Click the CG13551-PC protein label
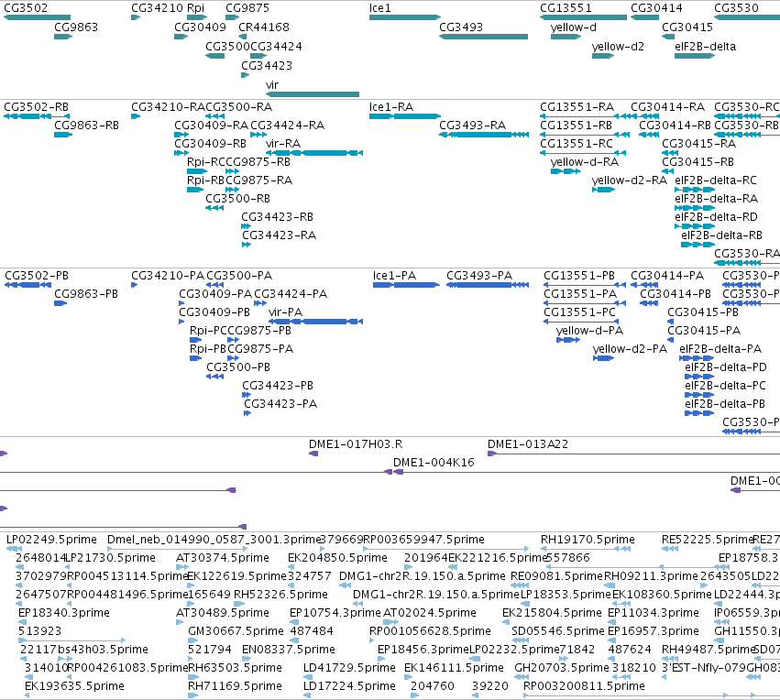This screenshot has width=780, height=700. click(x=579, y=312)
